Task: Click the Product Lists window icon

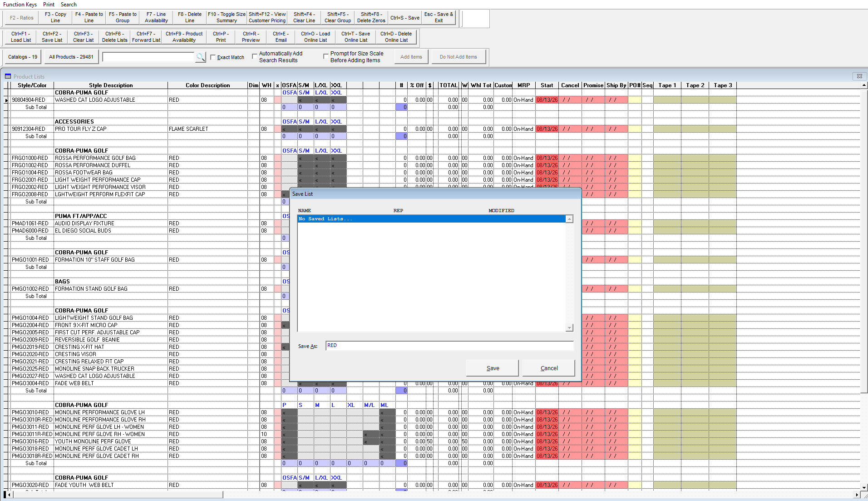Action: click(8, 76)
